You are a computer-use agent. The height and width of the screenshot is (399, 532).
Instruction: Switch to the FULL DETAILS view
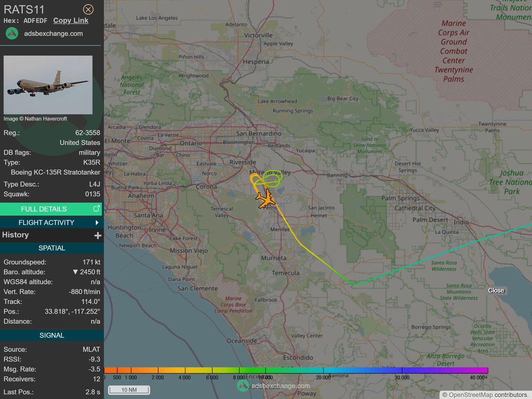pyautogui.click(x=44, y=208)
